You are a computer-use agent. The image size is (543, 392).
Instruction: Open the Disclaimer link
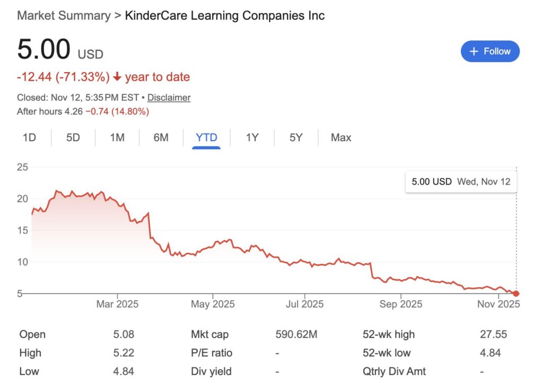tap(169, 98)
